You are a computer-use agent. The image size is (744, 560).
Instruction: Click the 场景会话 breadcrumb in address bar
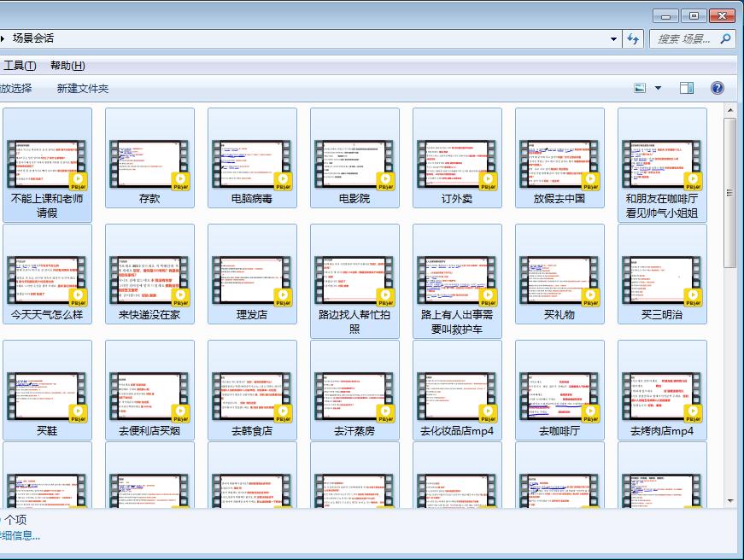[32, 38]
